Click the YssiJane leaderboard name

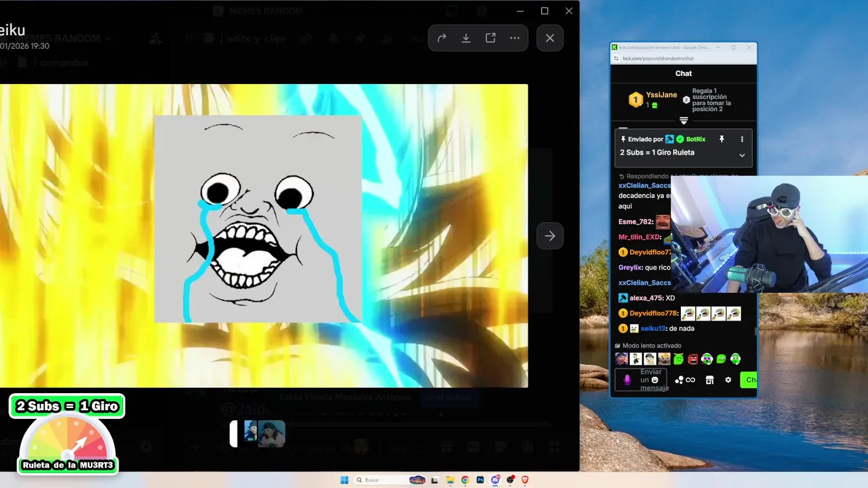661,95
